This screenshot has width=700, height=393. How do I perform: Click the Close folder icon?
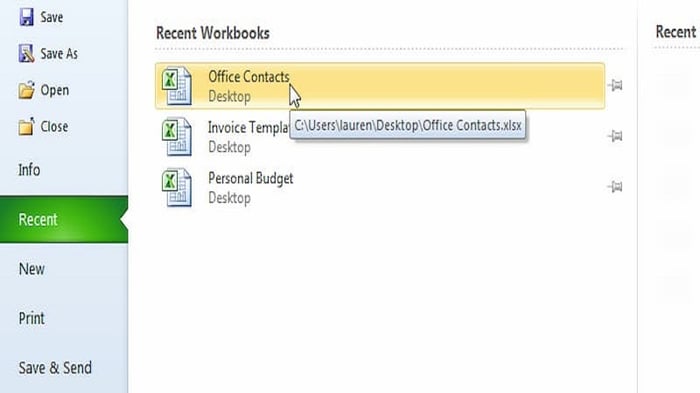[26, 126]
